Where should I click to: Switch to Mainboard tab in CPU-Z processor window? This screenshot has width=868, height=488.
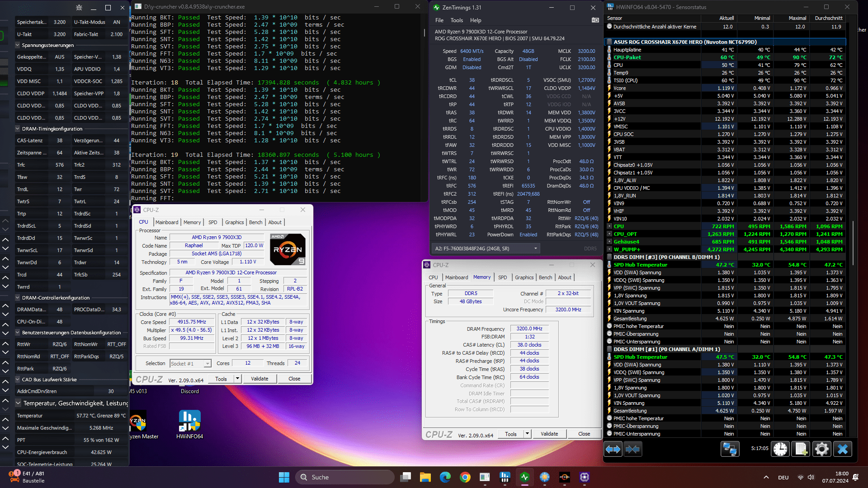pyautogui.click(x=167, y=222)
